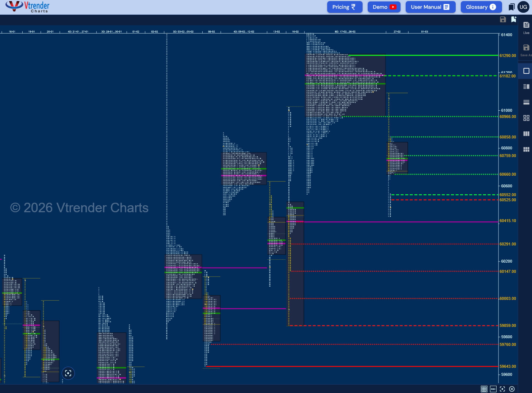
Task: Select the 01-03 date column header
Action: (424, 32)
